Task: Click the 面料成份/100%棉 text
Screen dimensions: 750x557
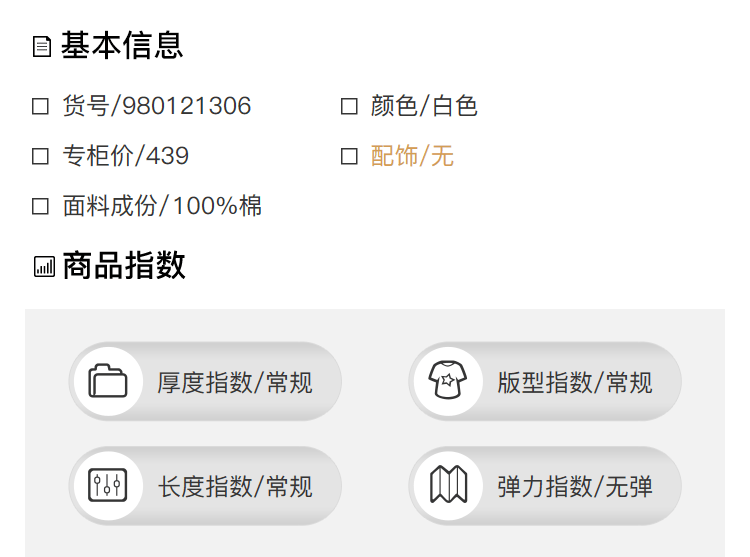Action: pos(162,207)
